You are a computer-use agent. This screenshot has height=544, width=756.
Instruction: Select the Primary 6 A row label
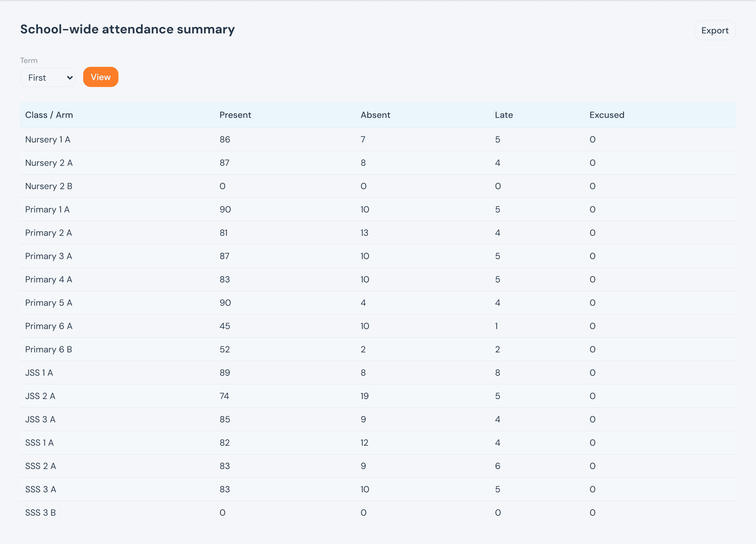click(x=49, y=326)
